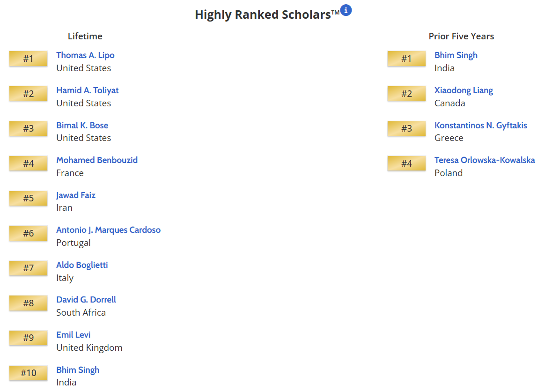Open Jawad Faiz scholar page
Screen dimensions: 552x392
76,195
